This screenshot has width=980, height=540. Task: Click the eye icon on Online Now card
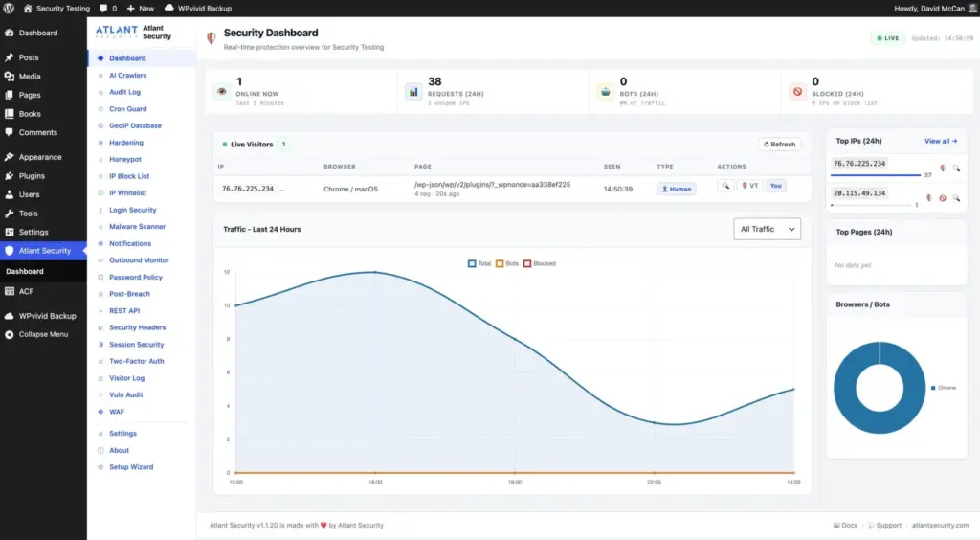coord(221,91)
